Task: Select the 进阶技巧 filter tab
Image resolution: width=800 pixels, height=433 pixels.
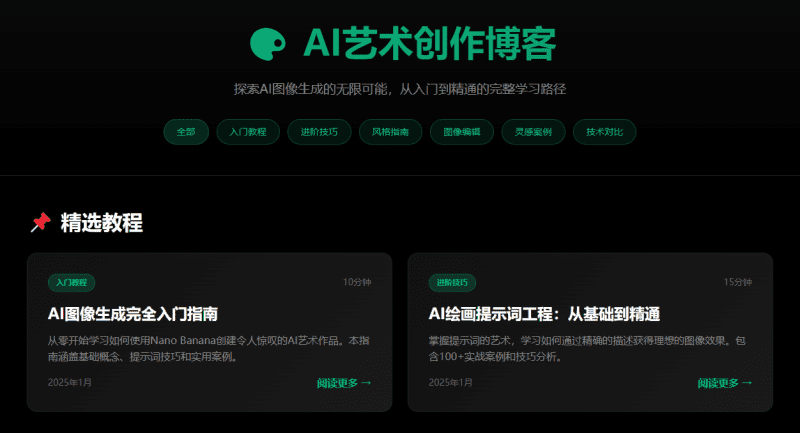Action: [319, 132]
